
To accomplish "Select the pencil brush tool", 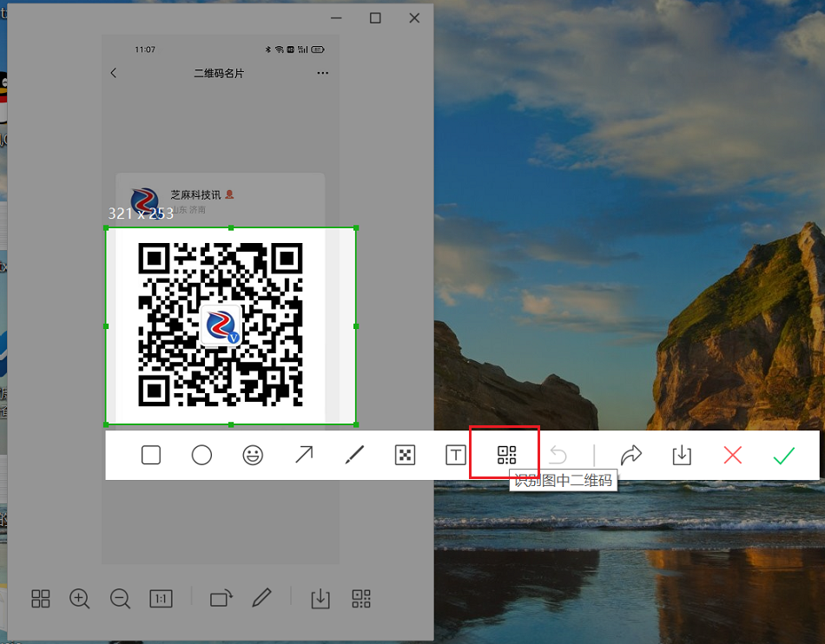I will (354, 455).
